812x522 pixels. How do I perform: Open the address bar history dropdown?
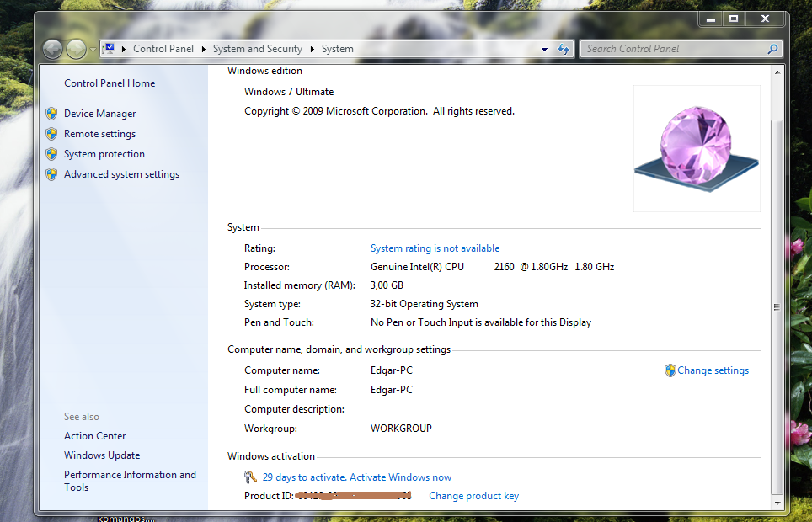click(544, 49)
